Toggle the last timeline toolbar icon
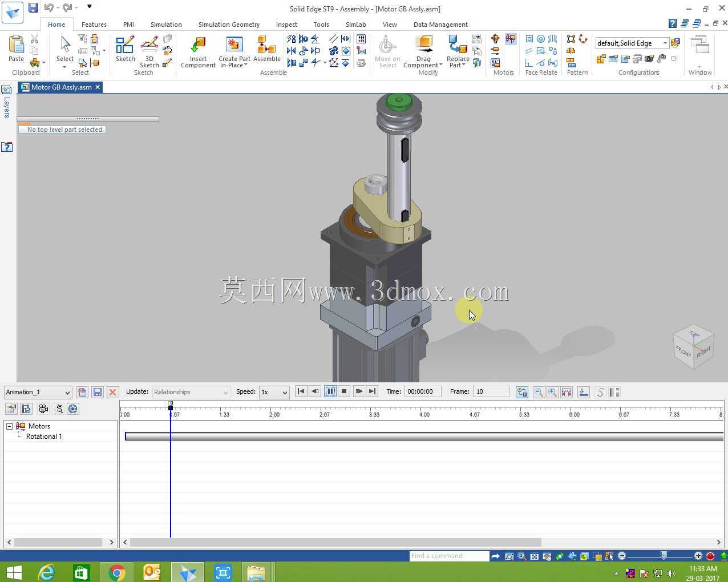This screenshot has height=582, width=728. (614, 392)
